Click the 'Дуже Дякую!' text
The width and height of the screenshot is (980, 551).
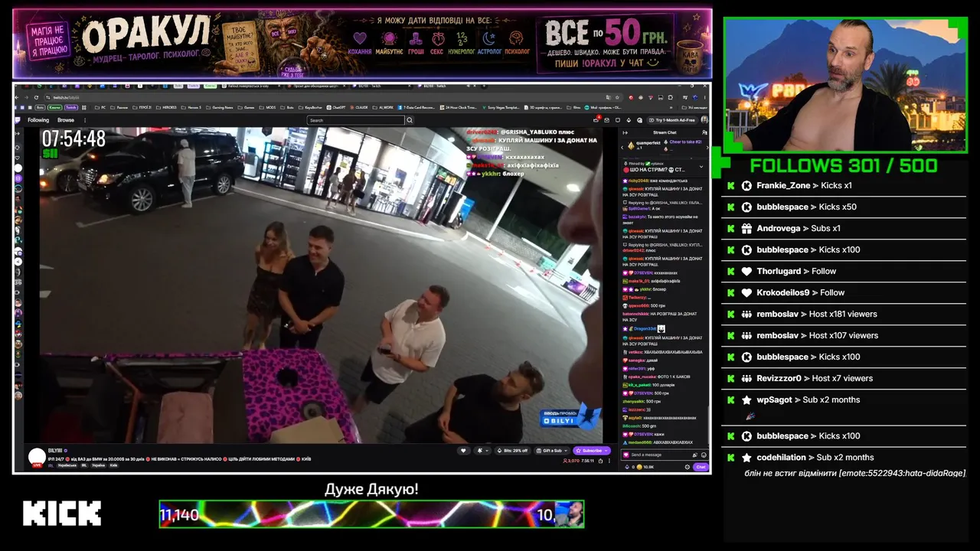tap(371, 489)
